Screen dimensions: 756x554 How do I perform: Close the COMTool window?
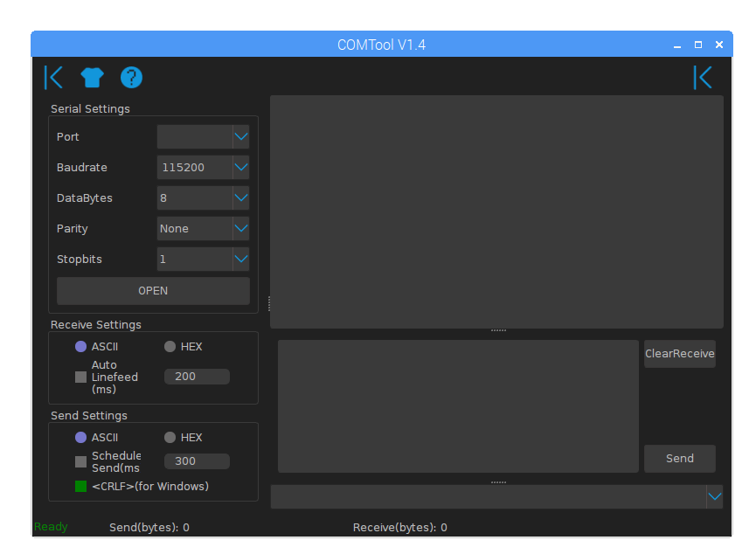[x=719, y=45]
